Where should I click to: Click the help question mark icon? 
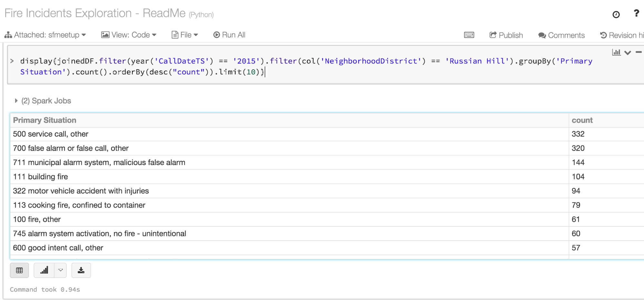coord(636,13)
